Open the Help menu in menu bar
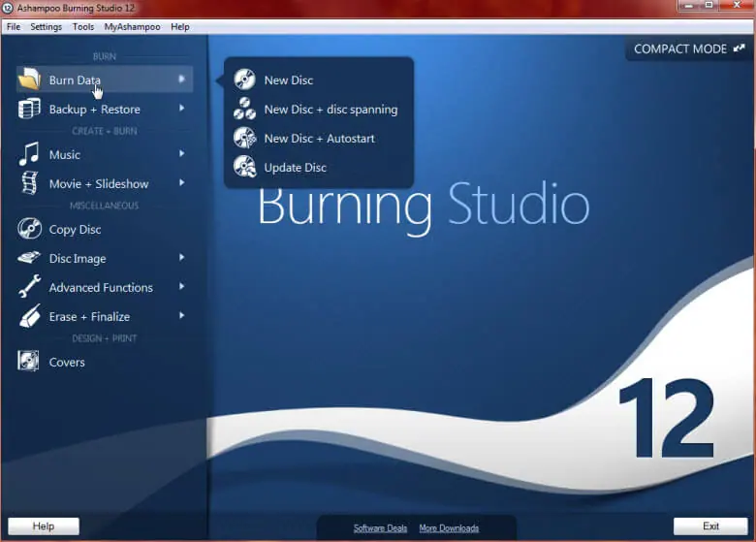Screen dimensions: 756x542 coord(180,27)
